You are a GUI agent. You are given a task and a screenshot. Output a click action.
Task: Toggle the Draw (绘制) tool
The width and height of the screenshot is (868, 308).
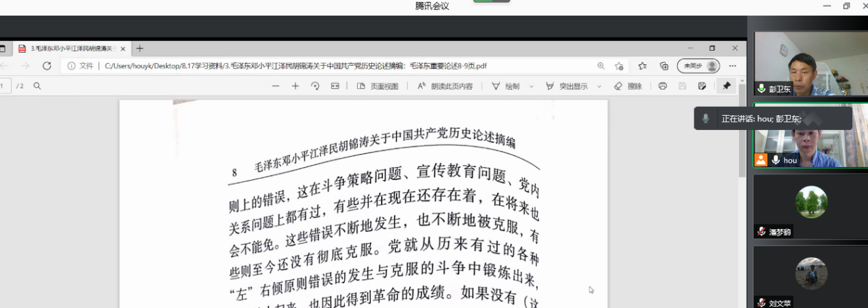pyautogui.click(x=505, y=86)
